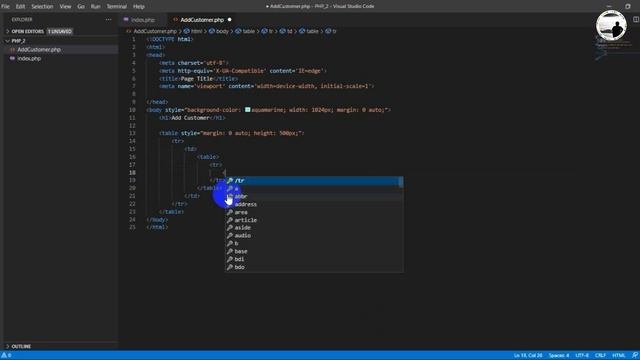This screenshot has height=360, width=640.
Task: Choose the article suggestion
Action: pyautogui.click(x=314, y=220)
